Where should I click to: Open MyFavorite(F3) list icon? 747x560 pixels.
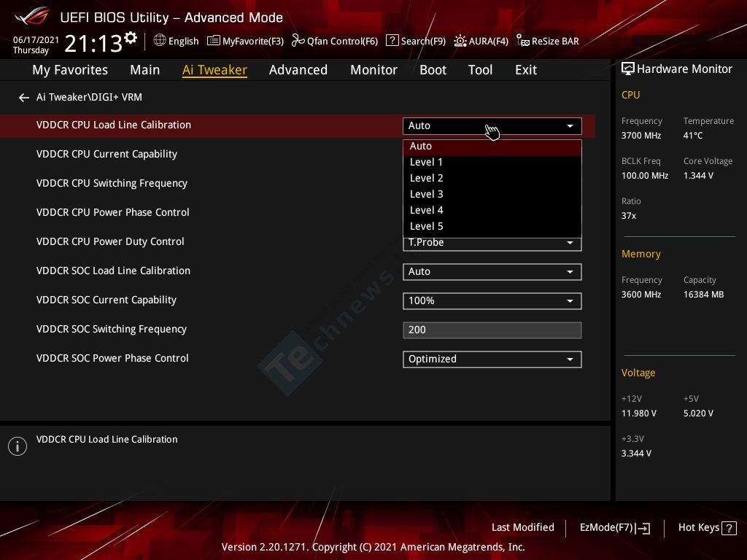click(214, 41)
